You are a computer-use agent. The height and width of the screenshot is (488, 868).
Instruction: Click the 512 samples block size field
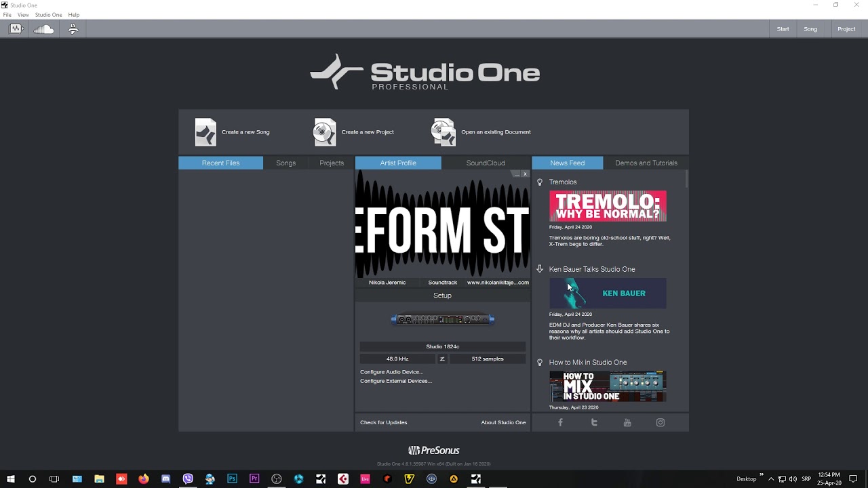488,359
